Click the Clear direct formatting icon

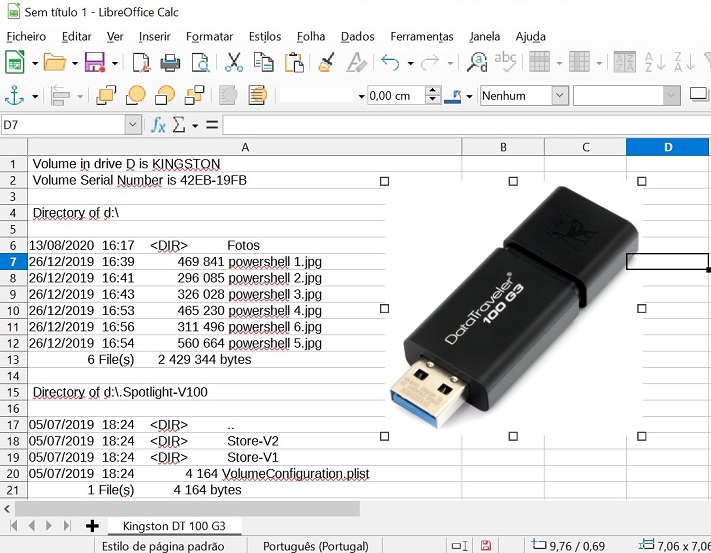(x=356, y=63)
